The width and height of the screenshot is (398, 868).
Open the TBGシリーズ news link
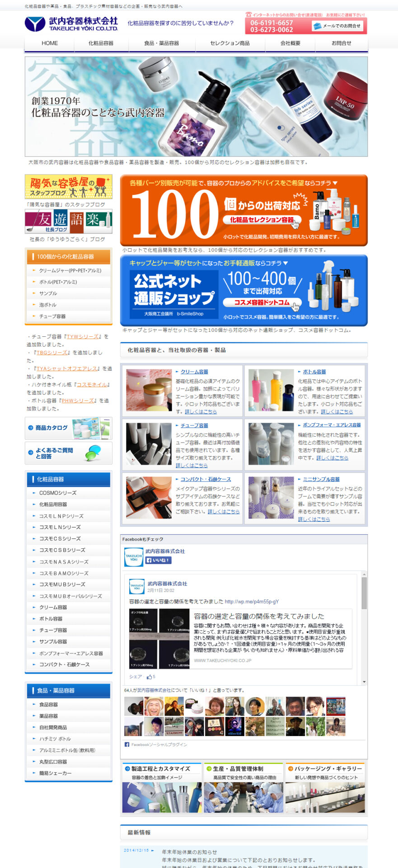(52, 353)
